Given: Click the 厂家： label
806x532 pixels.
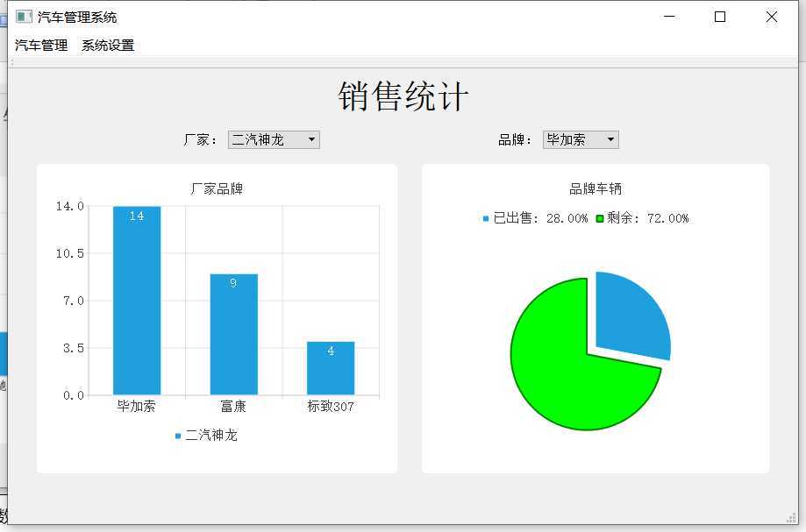Looking at the screenshot, I should coord(201,139).
